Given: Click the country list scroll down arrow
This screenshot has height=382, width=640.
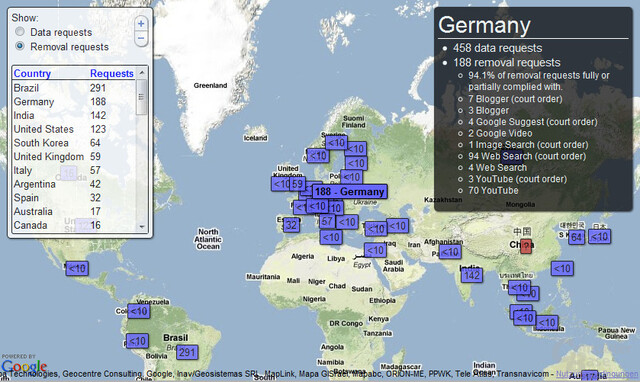Looking at the screenshot, I should 142,226.
